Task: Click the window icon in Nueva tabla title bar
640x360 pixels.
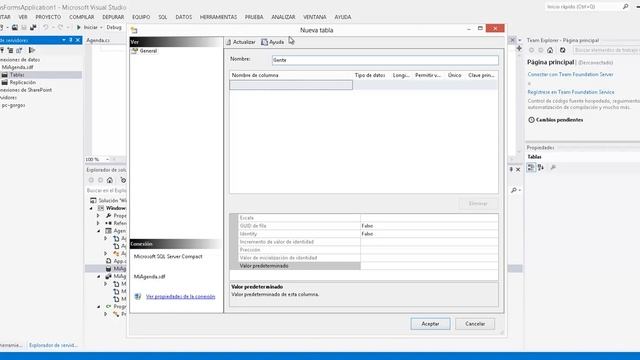Action: click(x=134, y=30)
